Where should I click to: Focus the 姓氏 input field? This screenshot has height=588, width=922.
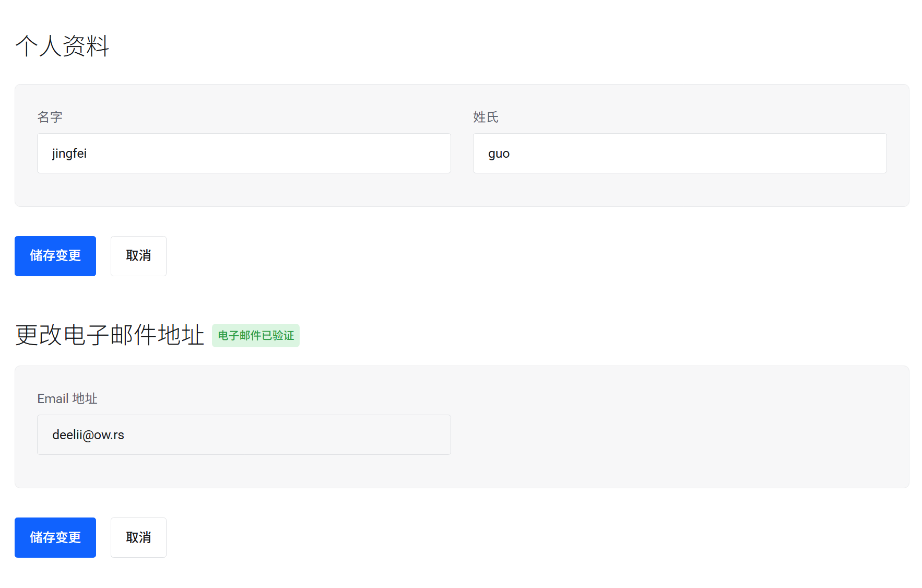point(679,154)
